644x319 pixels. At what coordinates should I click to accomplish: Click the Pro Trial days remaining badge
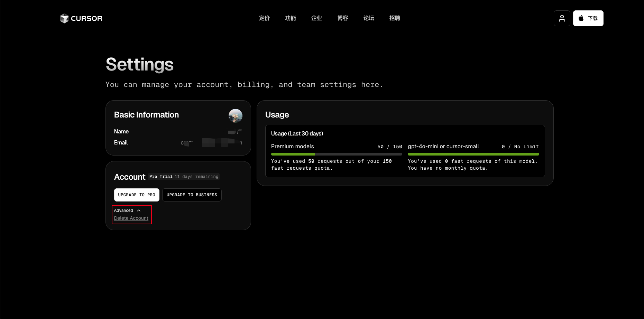[184, 177]
